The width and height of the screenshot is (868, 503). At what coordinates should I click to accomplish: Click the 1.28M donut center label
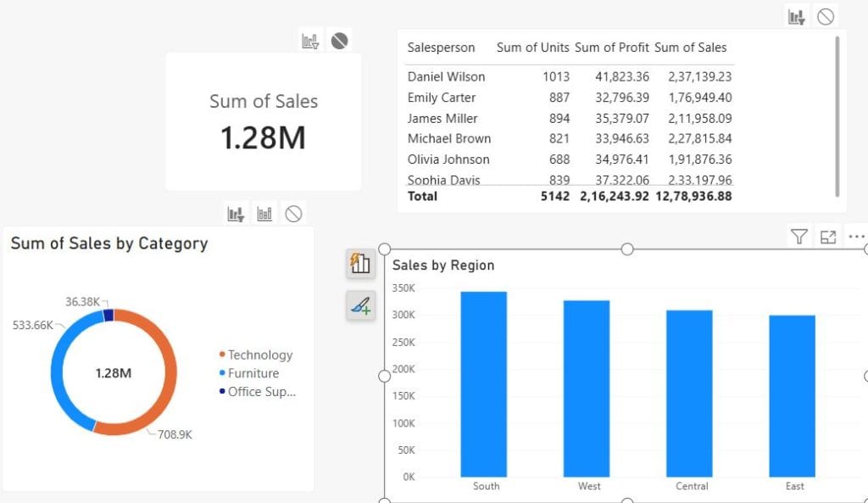click(x=114, y=373)
